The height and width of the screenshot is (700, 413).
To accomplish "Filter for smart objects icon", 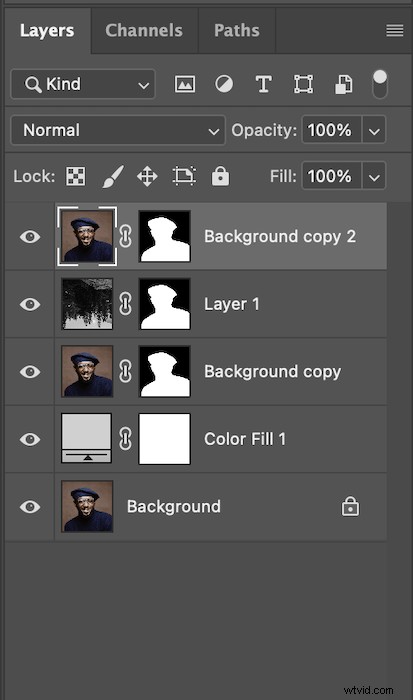I will 343,84.
